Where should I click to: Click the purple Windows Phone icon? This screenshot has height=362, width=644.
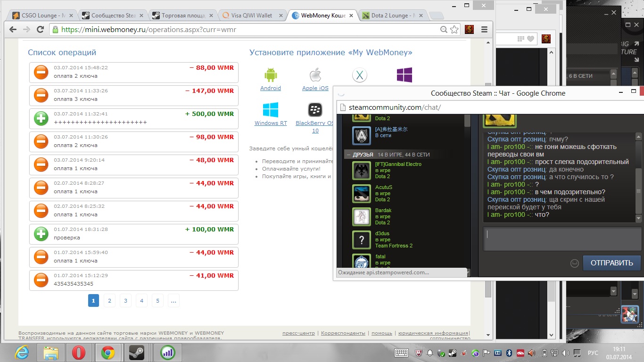405,75
